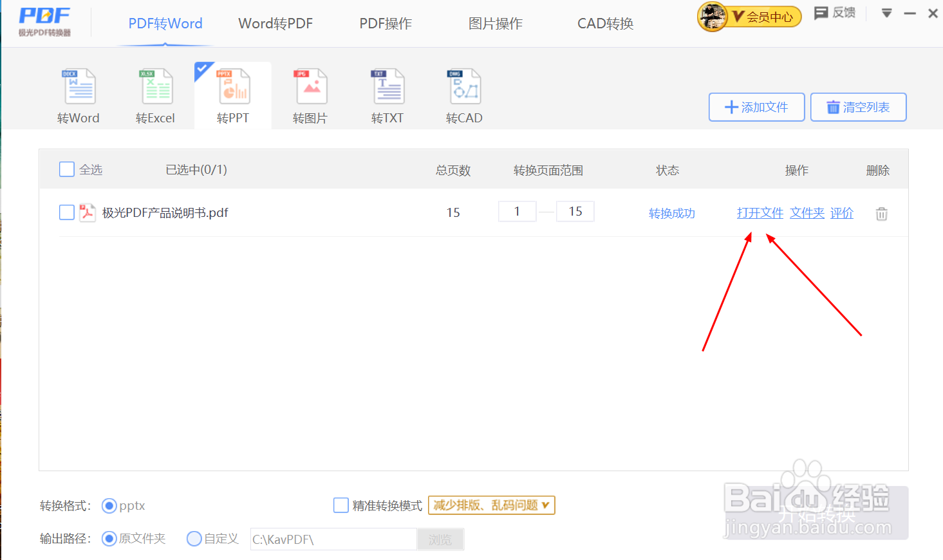Open the CAD转换 tab

click(x=606, y=24)
